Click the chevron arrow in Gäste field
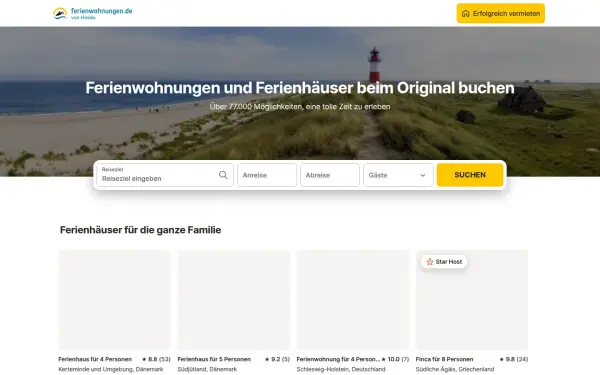 tap(422, 175)
